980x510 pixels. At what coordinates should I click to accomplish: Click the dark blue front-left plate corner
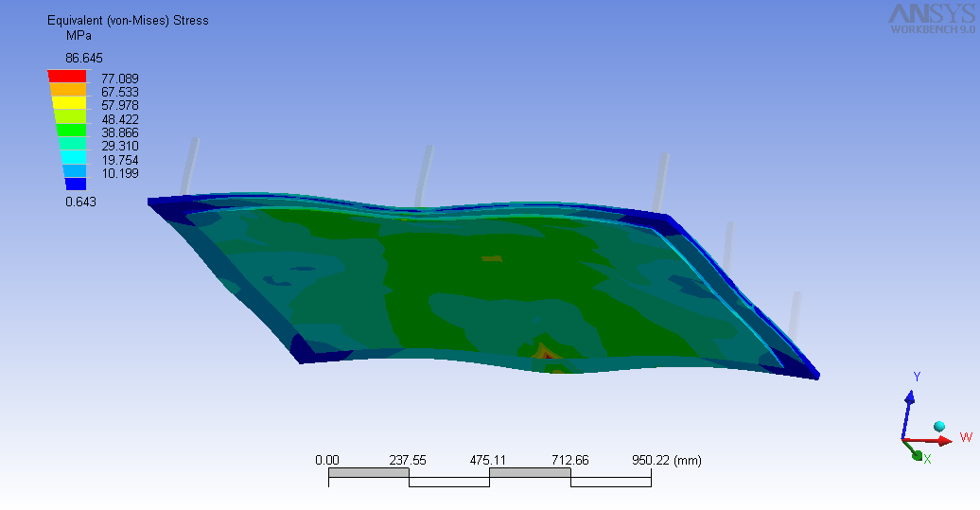click(x=305, y=351)
